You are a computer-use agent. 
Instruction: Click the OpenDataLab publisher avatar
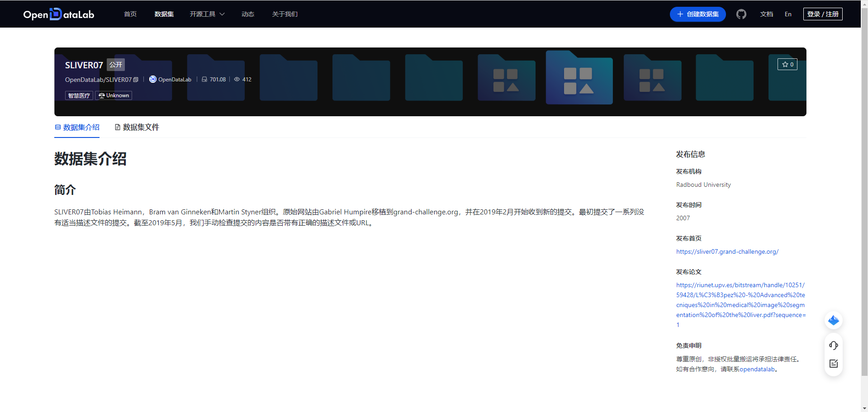[153, 79]
